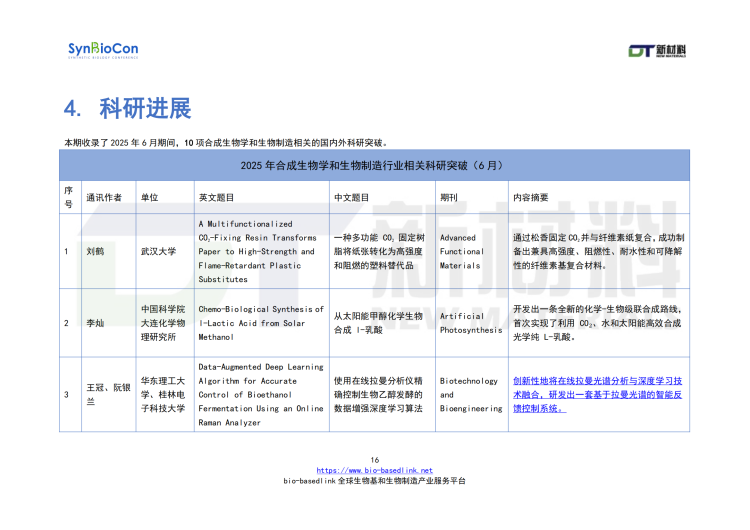Select the 武汉大学 institution cell
This screenshot has width=750, height=530.
pos(160,252)
